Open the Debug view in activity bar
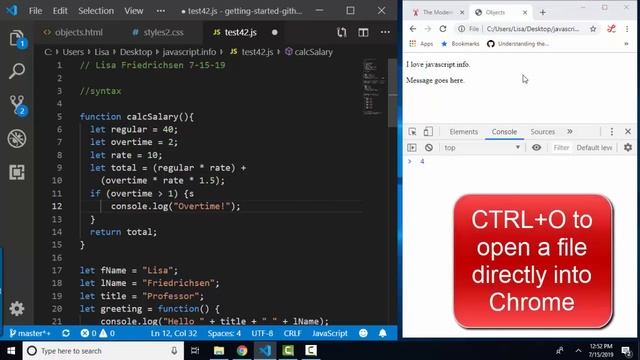640x360 pixels. tap(17, 138)
